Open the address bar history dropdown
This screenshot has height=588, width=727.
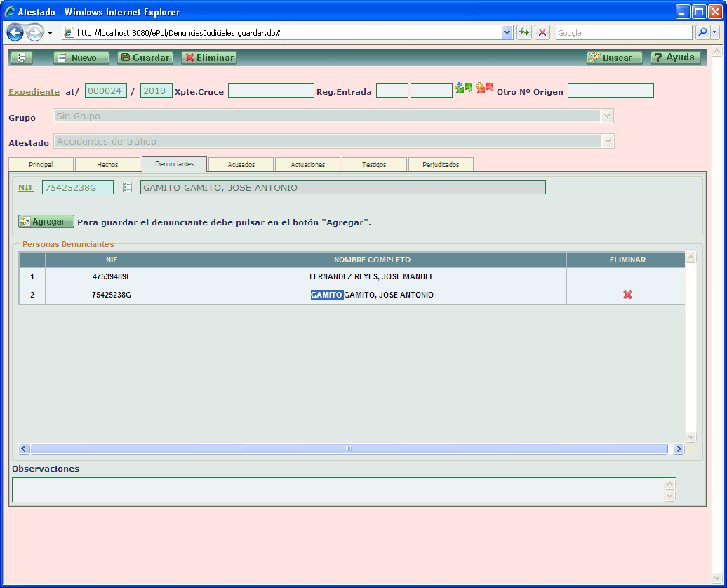point(507,33)
